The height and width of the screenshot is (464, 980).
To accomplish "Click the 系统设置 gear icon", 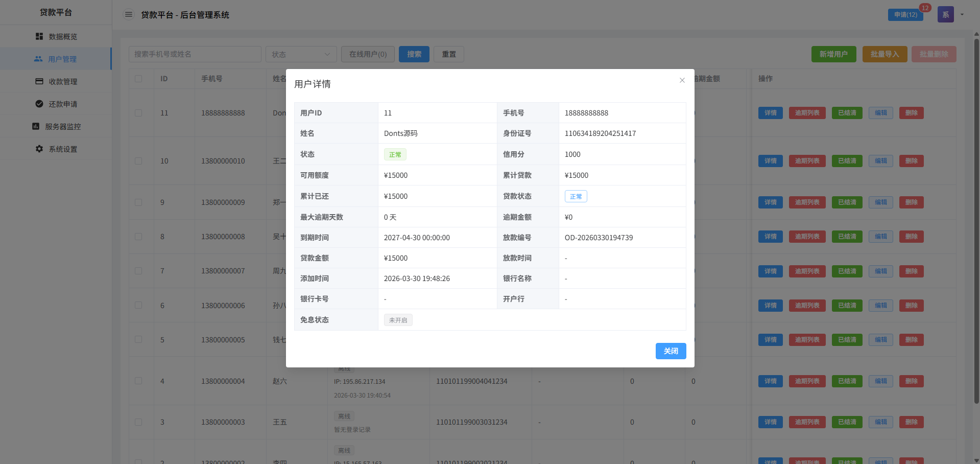I will point(39,149).
